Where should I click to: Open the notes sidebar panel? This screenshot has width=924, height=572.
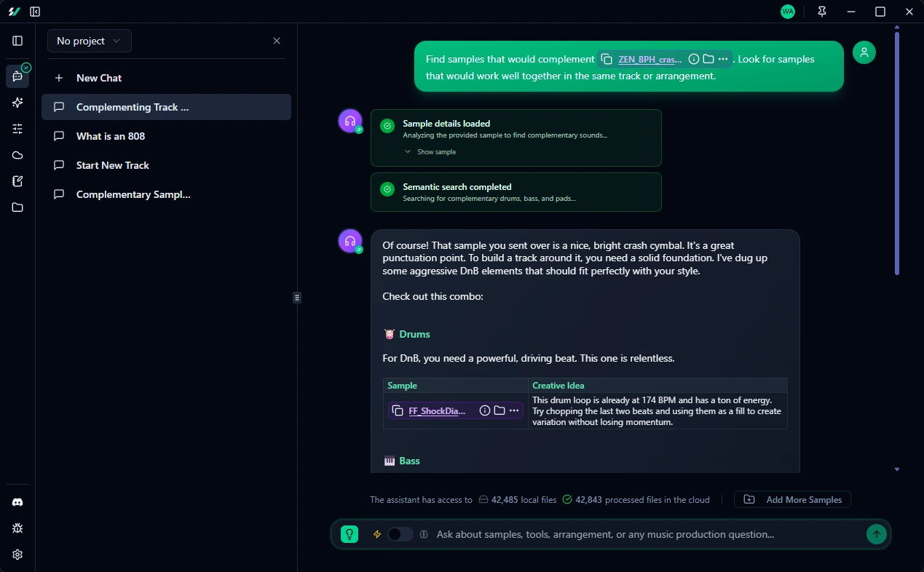point(17,181)
